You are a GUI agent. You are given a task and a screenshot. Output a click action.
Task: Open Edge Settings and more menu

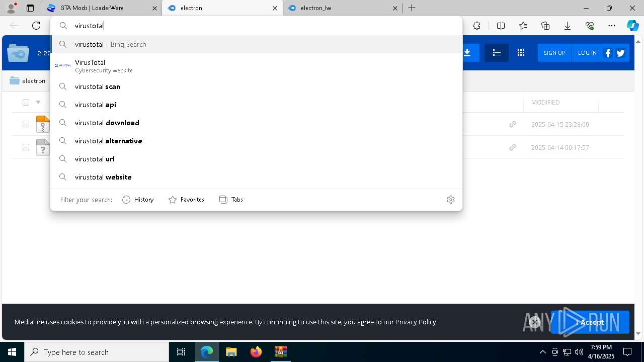(x=612, y=26)
